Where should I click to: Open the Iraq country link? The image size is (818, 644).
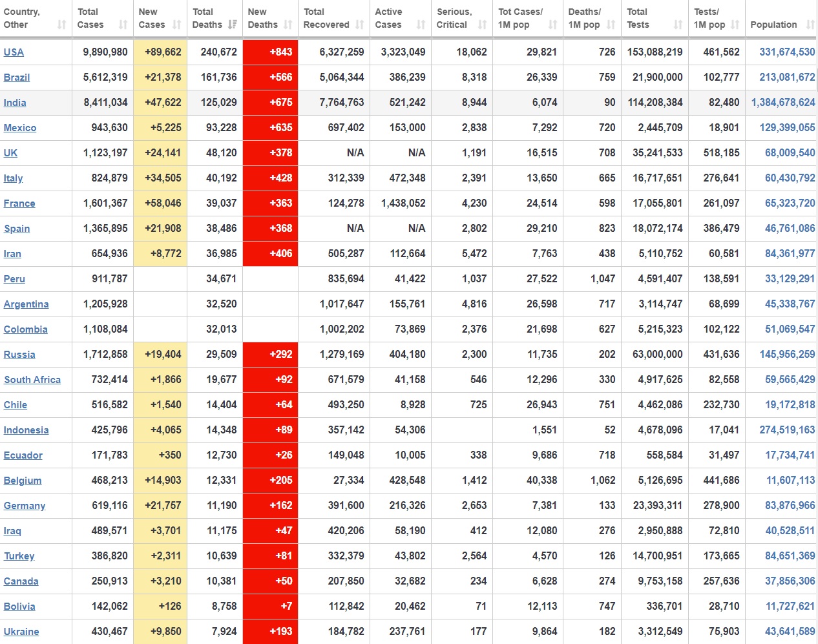[x=12, y=531]
